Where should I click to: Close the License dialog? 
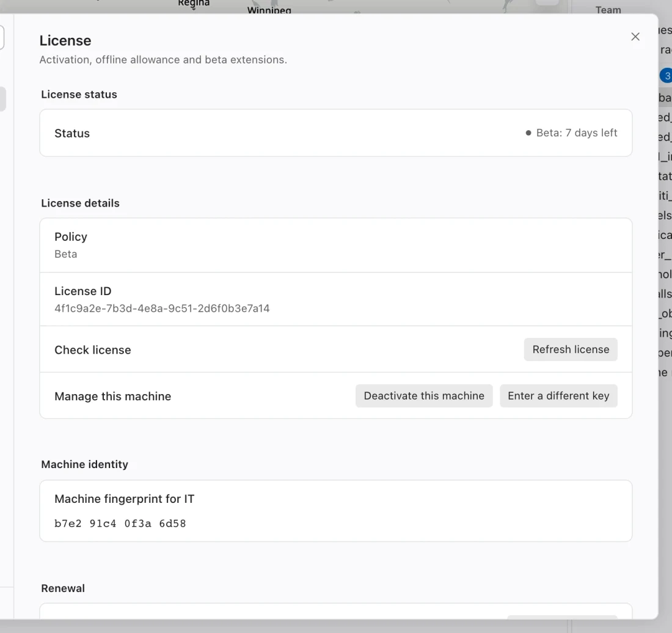(635, 37)
